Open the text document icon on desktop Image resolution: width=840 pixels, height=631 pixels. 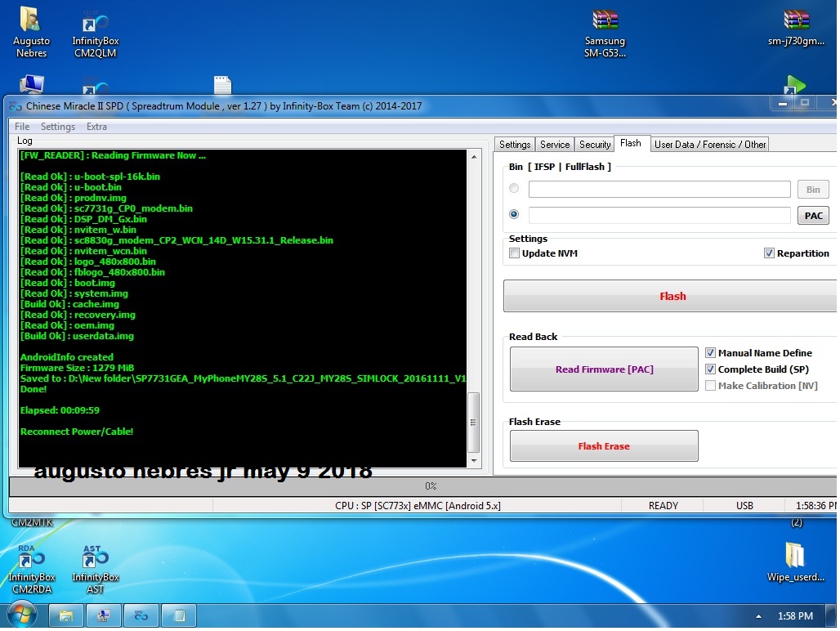pyautogui.click(x=222, y=86)
